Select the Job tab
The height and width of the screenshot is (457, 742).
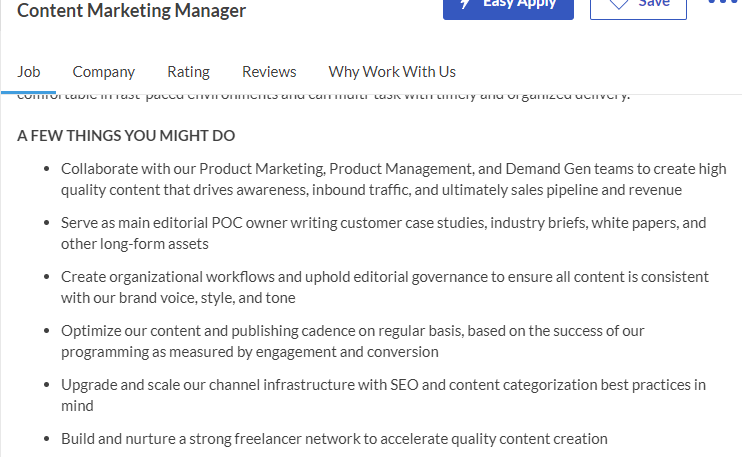point(29,72)
